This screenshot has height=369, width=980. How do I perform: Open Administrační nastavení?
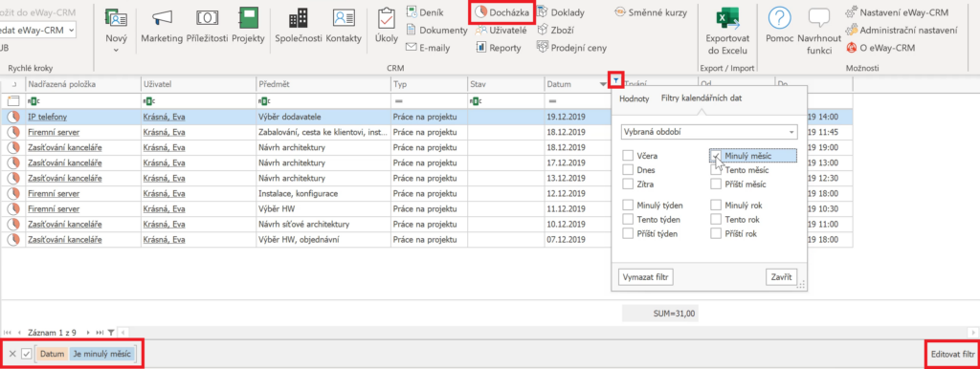[x=902, y=30]
